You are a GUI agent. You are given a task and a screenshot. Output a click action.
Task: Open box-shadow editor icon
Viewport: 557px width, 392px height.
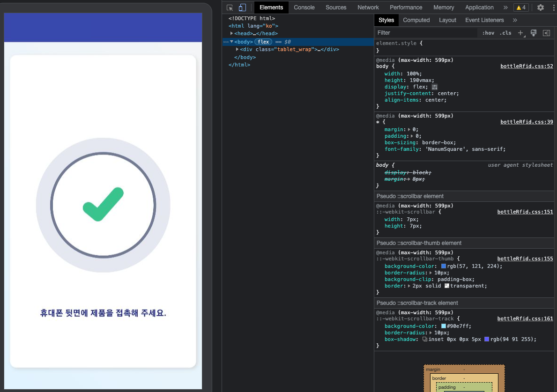click(424, 340)
